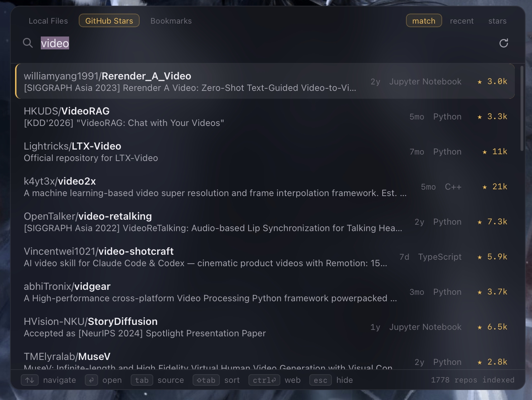Click the 'hide' hint label
532x400 pixels.
tap(344, 380)
